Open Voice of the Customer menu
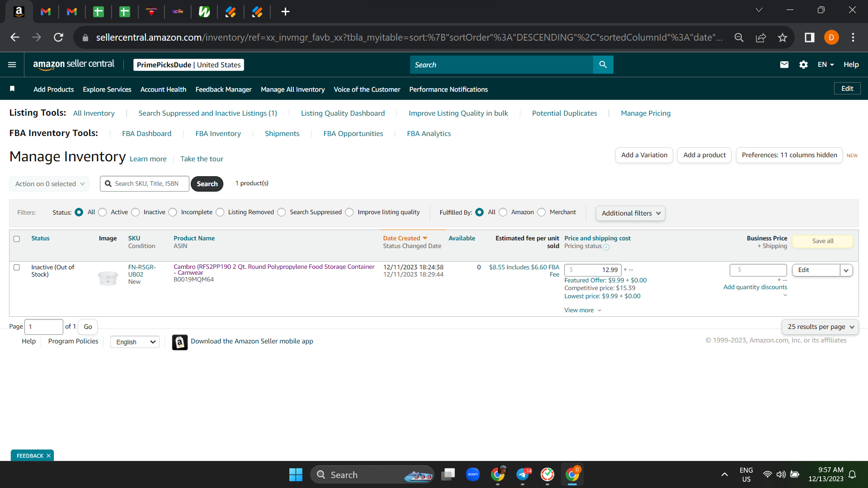Screen dimensions: 868x488 pos(367,89)
